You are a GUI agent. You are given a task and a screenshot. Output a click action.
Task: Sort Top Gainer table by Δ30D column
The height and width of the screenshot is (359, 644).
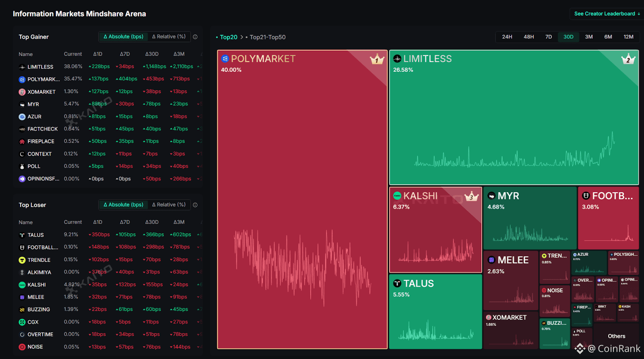coord(152,54)
